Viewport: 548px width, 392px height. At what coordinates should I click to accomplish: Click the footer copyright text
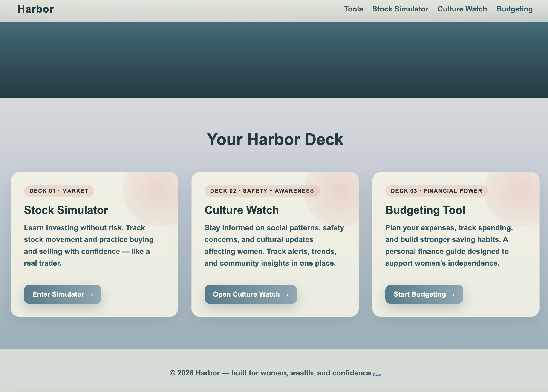(270, 373)
